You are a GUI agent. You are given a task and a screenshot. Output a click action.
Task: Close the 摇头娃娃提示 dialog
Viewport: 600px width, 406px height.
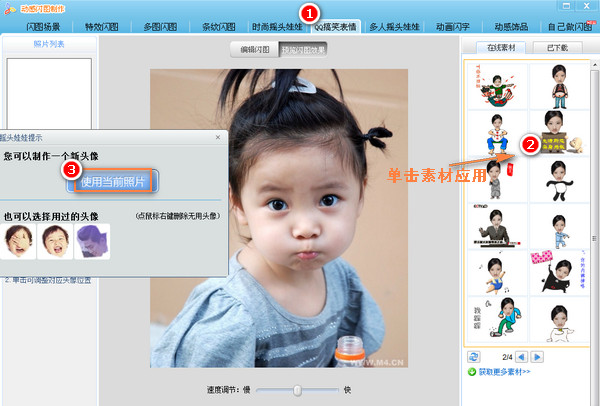[x=217, y=136]
